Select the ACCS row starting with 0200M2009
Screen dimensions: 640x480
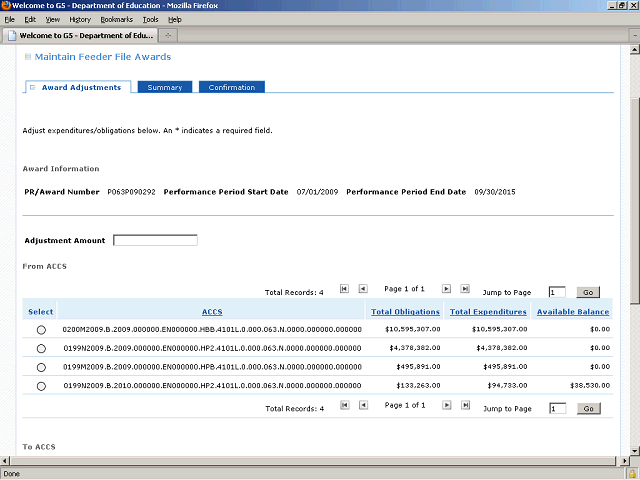41,329
